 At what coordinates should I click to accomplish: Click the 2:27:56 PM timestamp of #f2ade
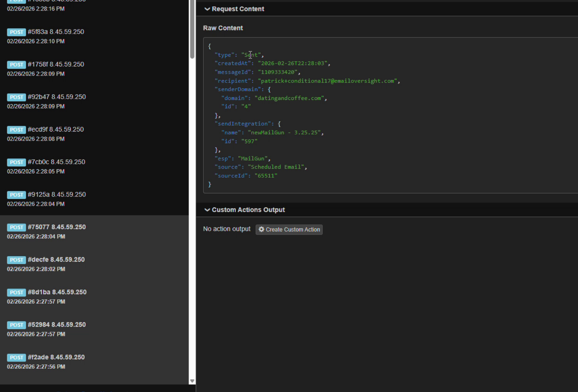point(36,367)
